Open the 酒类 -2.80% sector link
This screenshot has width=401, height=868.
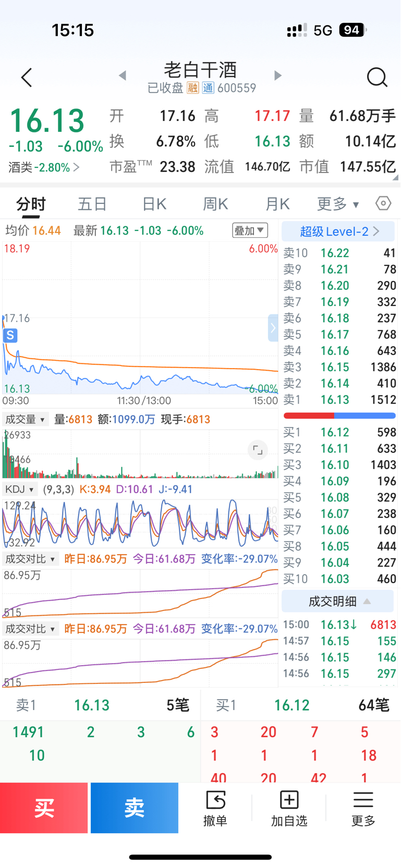pyautogui.click(x=44, y=167)
